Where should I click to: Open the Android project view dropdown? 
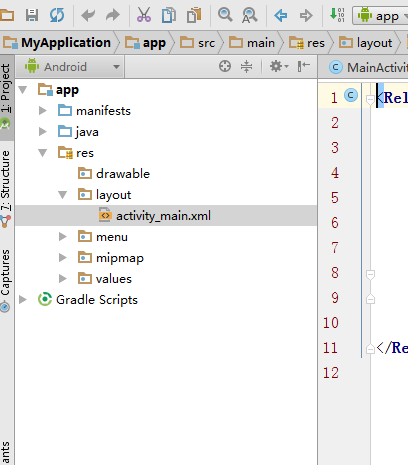click(x=72, y=67)
